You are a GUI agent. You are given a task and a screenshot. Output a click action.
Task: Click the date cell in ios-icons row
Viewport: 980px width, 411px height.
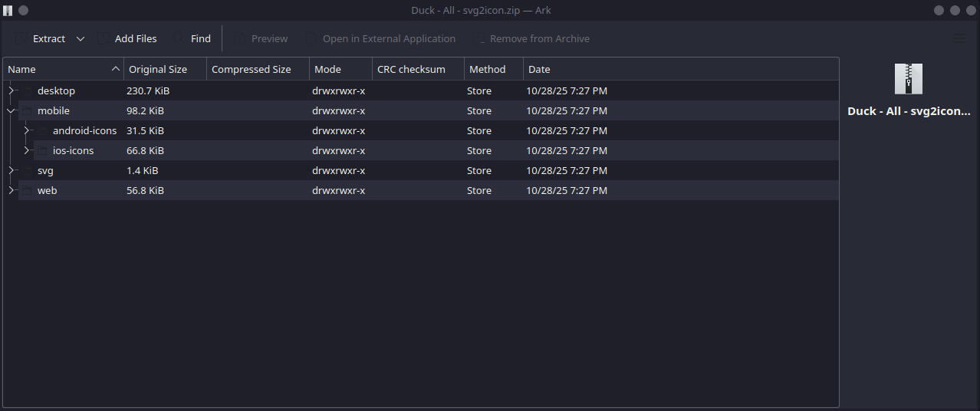click(567, 150)
